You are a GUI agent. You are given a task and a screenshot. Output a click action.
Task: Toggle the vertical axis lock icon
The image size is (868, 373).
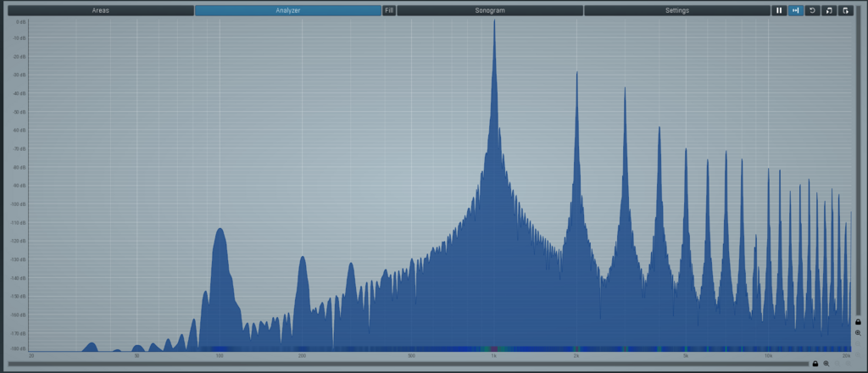(858, 321)
